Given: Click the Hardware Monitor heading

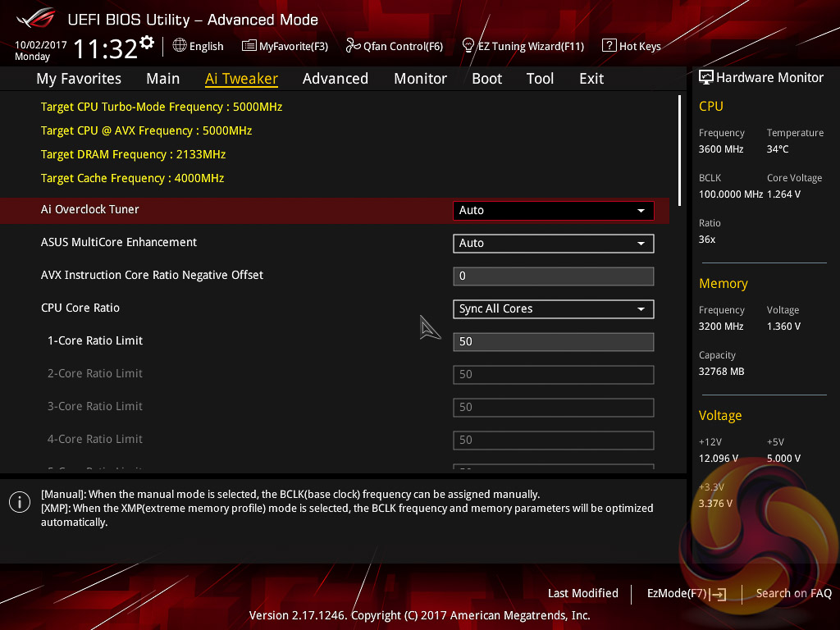Looking at the screenshot, I should [x=769, y=78].
